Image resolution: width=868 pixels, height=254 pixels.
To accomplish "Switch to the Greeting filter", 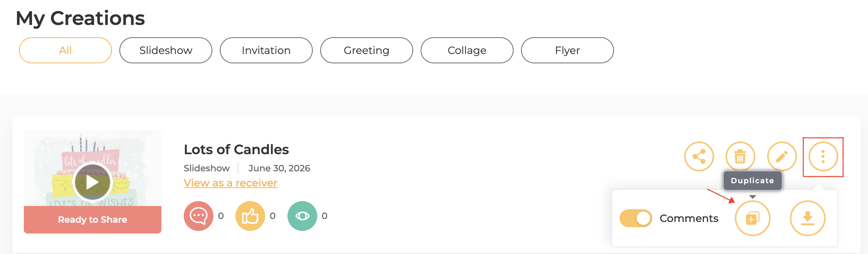I will [x=367, y=50].
